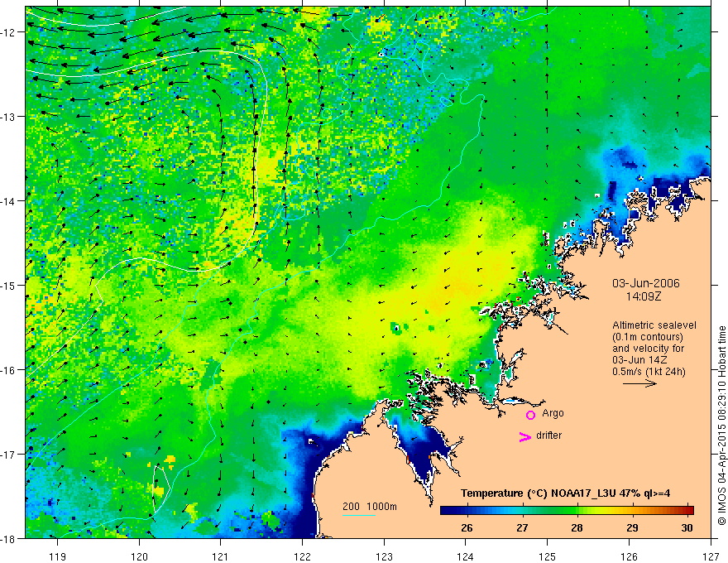
Task: Click the latitude axis label '-17'
Action: click(8, 455)
